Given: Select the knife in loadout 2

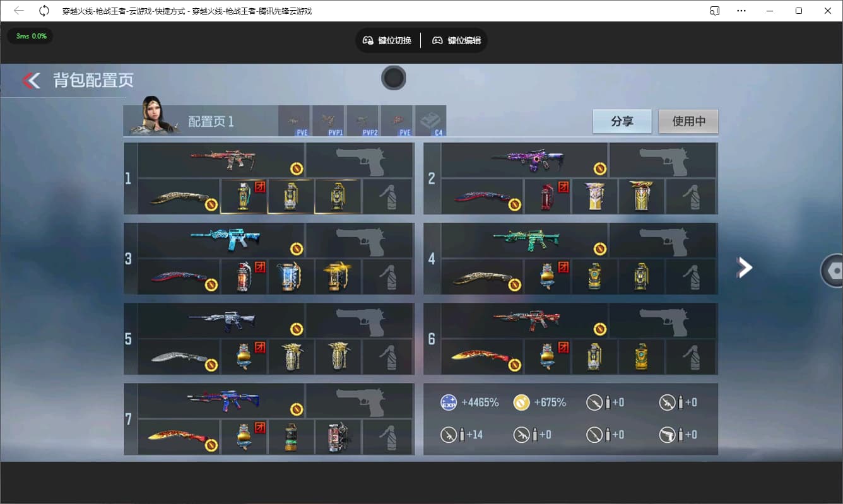Looking at the screenshot, I should 482,197.
